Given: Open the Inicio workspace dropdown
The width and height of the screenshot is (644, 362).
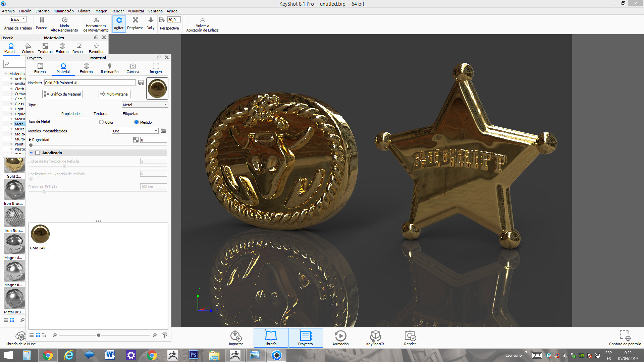Looking at the screenshot, I should coord(18,19).
